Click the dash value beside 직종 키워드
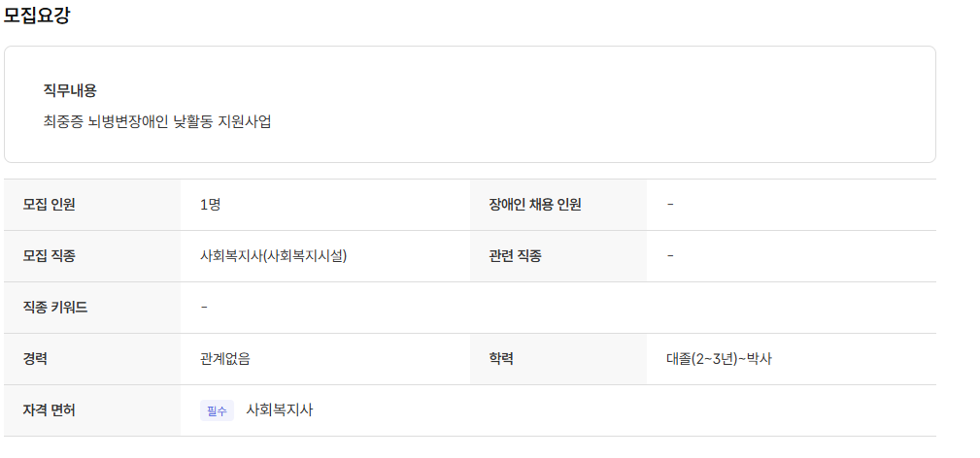980x458 pixels. 204,308
